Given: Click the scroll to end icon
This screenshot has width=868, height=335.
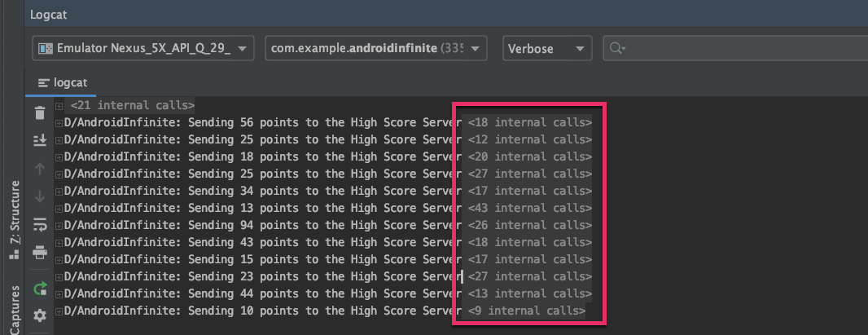Looking at the screenshot, I should [x=39, y=141].
